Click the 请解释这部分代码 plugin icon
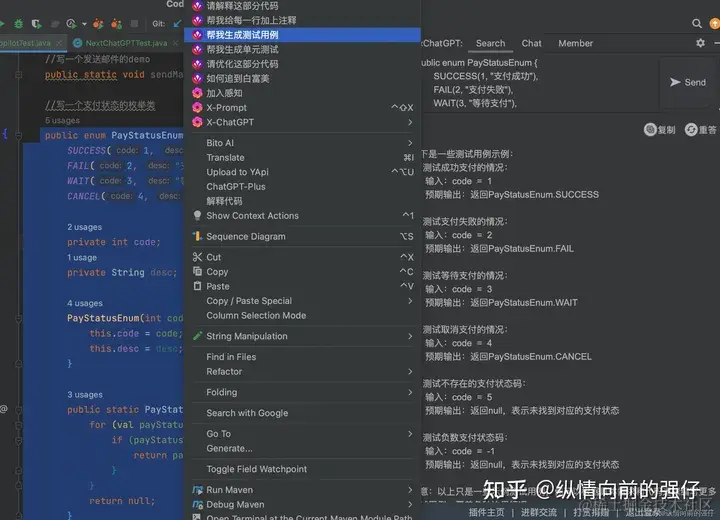720x520 pixels. 197,6
